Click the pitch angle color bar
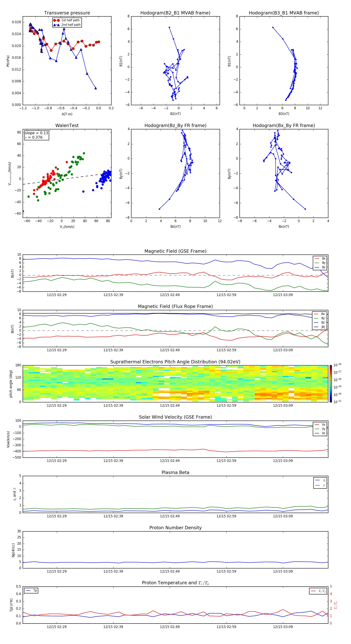Image resolution: width=351 pixels, height=644 pixels. click(331, 384)
